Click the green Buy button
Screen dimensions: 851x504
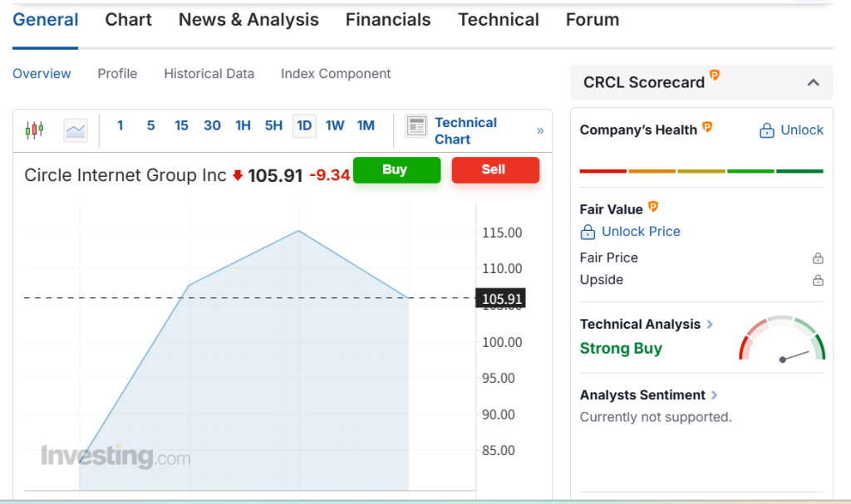[396, 170]
